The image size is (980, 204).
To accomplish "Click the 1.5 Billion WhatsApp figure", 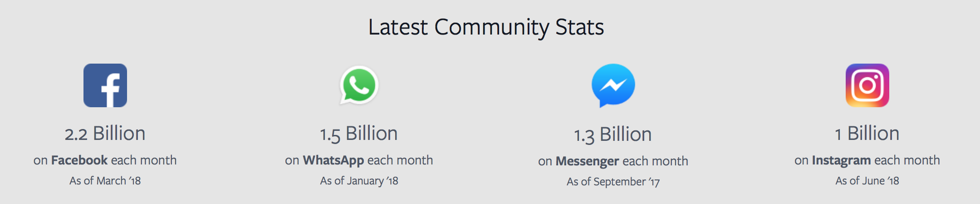I will (359, 134).
